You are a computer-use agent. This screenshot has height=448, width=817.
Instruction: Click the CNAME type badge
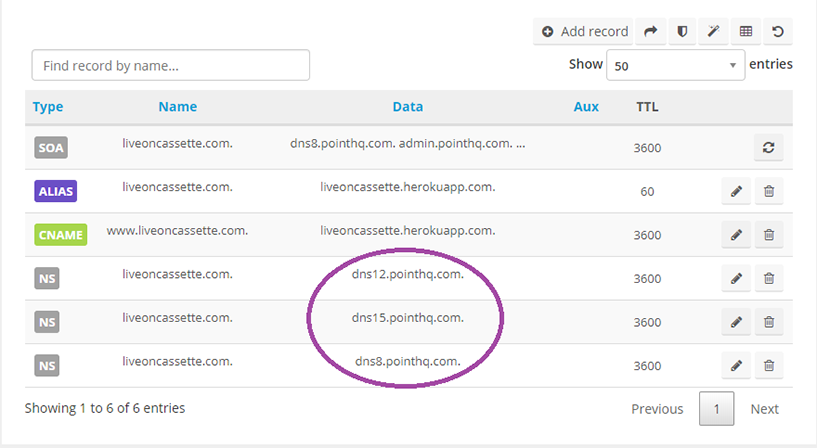pos(60,235)
